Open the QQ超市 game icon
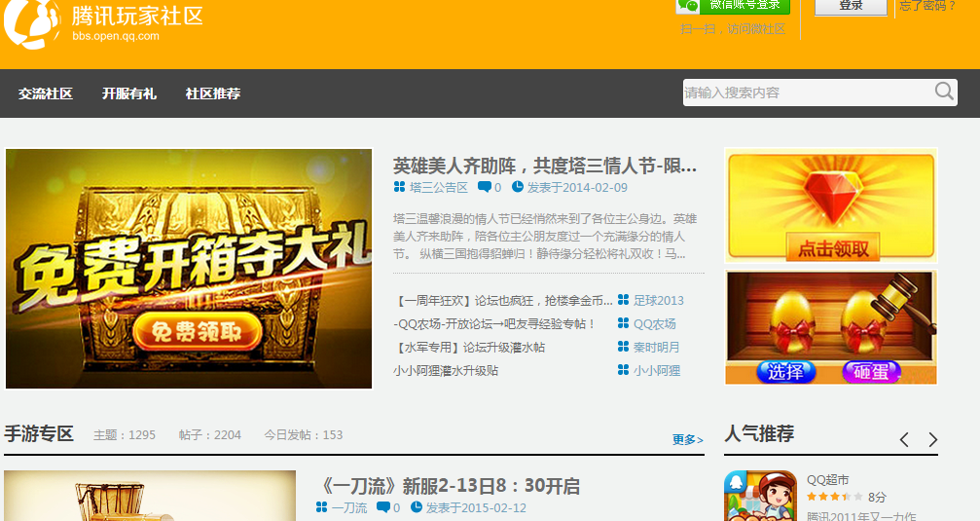 click(760, 496)
